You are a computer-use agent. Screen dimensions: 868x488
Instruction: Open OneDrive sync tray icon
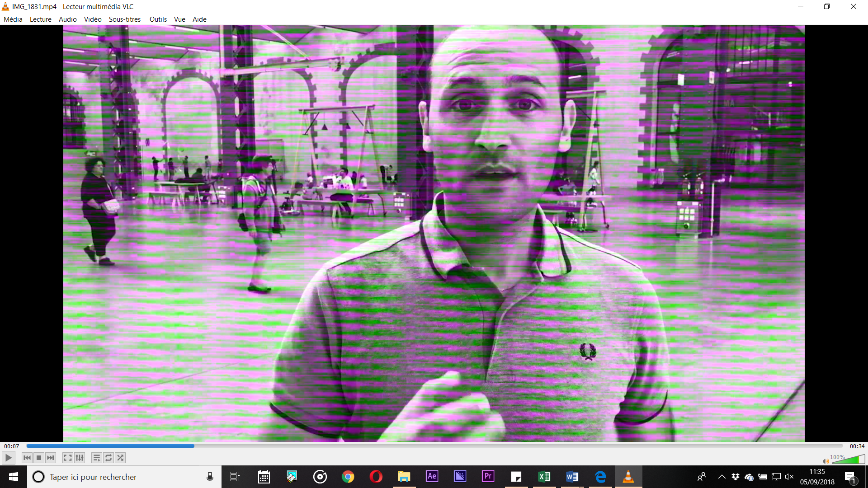pyautogui.click(x=749, y=477)
